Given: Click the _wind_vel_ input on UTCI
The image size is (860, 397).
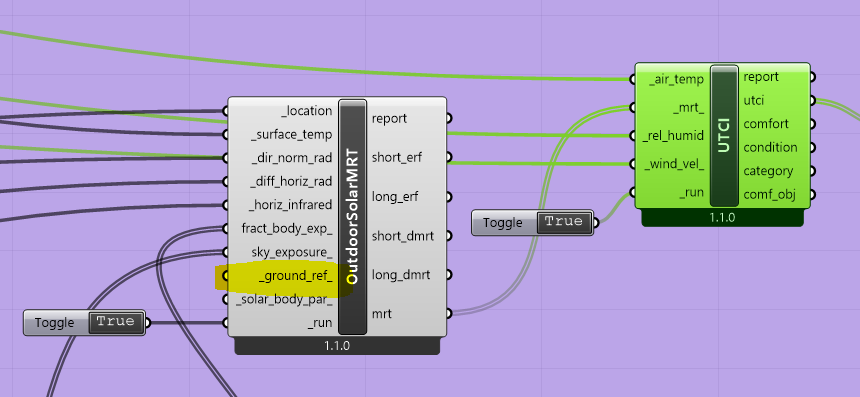Looking at the screenshot, I should (674, 163).
